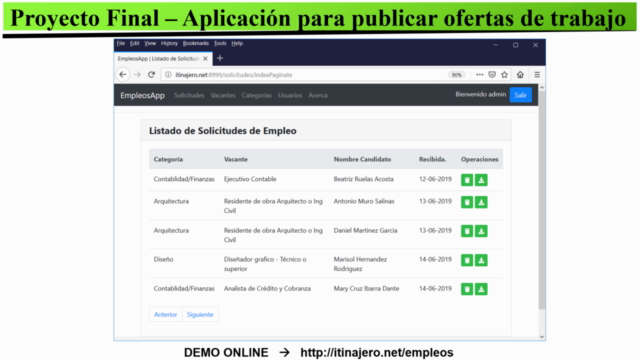This screenshot has height=360, width=640.
Task: Download Antonio Muro Salinas's resume file
Action: [x=481, y=202]
